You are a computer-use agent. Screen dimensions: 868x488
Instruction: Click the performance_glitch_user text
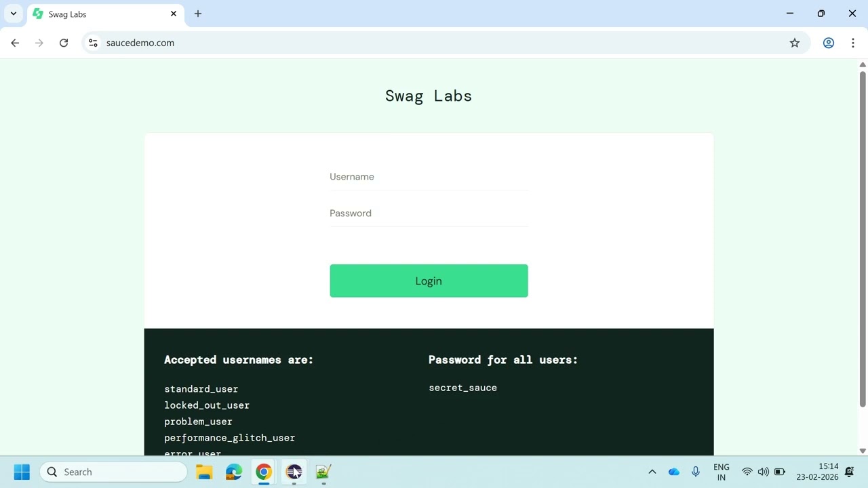click(229, 438)
